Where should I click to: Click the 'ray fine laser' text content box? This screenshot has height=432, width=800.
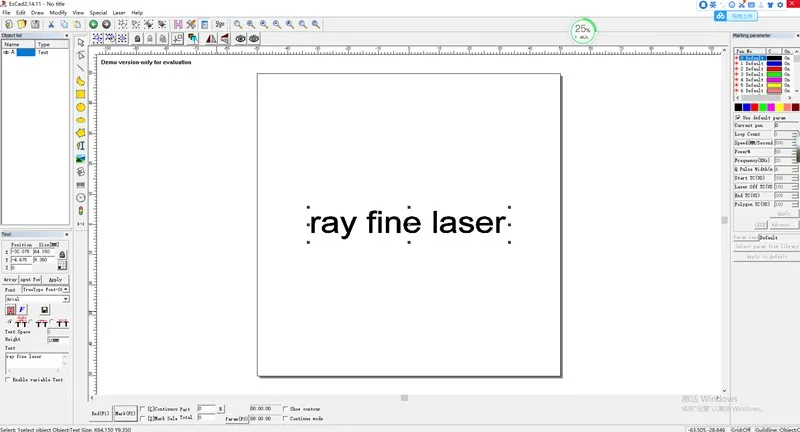click(36, 363)
